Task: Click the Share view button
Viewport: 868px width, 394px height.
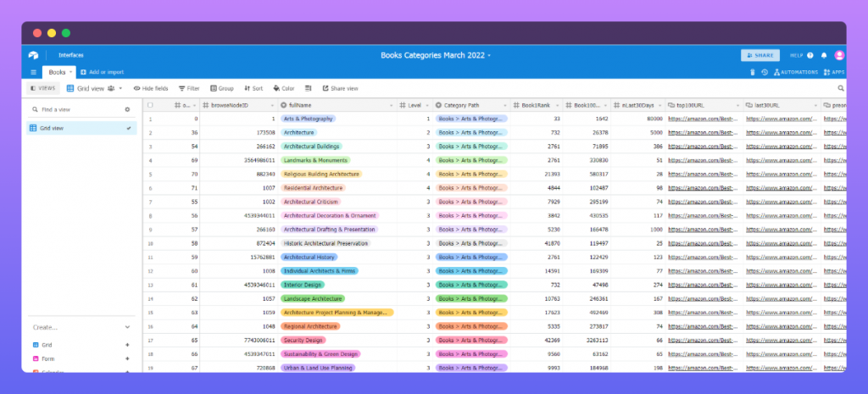Action: coord(340,88)
